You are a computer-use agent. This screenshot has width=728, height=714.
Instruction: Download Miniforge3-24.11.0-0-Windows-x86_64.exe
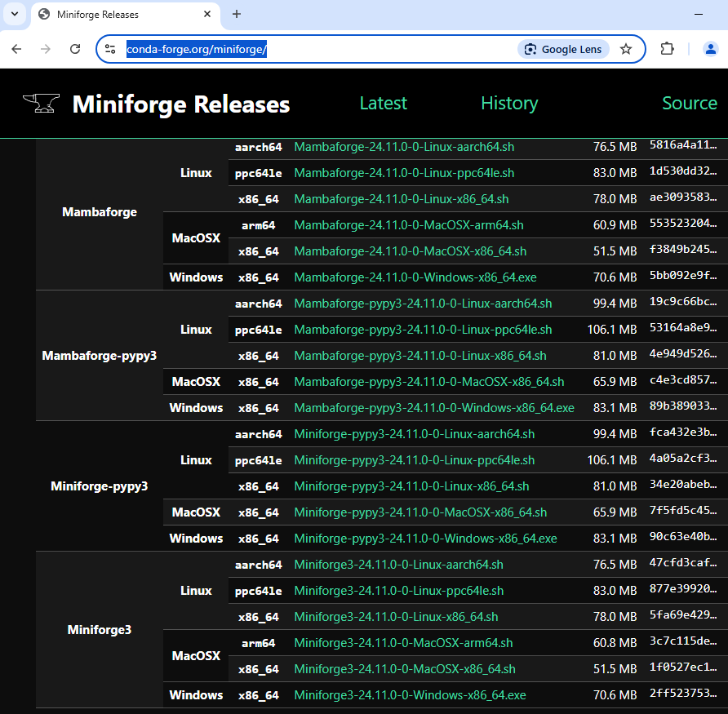tap(410, 695)
